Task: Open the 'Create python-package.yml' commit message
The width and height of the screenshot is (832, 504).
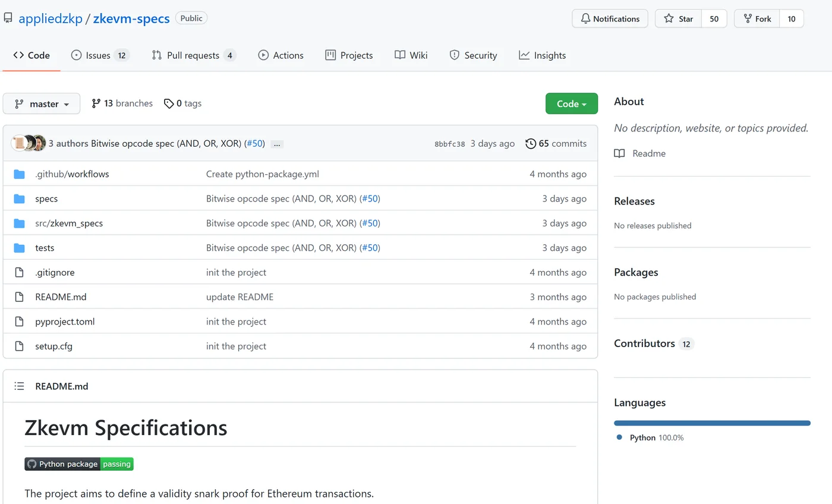Action: (x=263, y=174)
